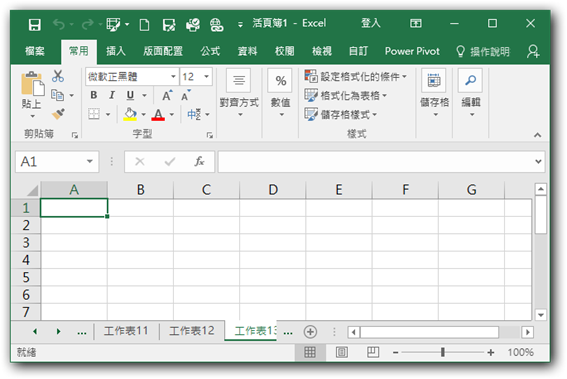Switch to Page Layout view icon
The image size is (567, 379).
click(342, 352)
